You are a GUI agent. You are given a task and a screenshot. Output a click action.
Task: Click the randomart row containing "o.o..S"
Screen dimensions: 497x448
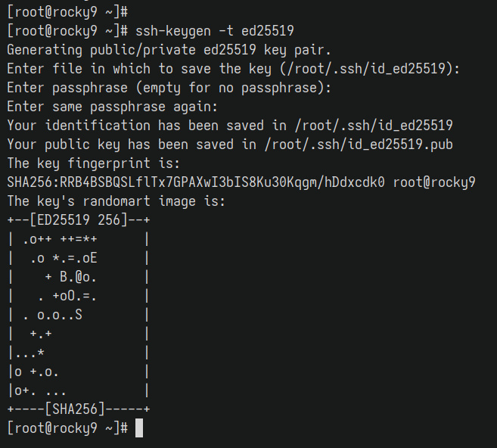[x=52, y=315]
